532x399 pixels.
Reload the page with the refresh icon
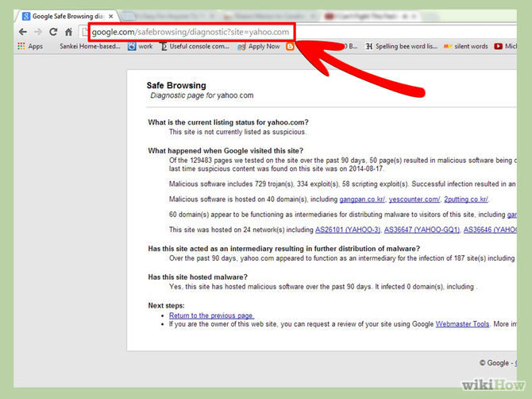[x=53, y=32]
